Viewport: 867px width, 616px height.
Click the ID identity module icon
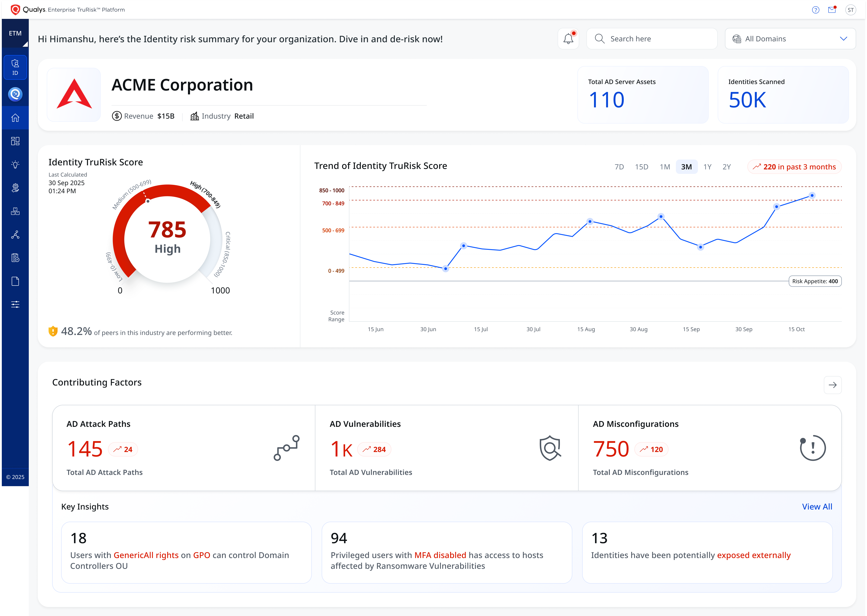coord(15,68)
